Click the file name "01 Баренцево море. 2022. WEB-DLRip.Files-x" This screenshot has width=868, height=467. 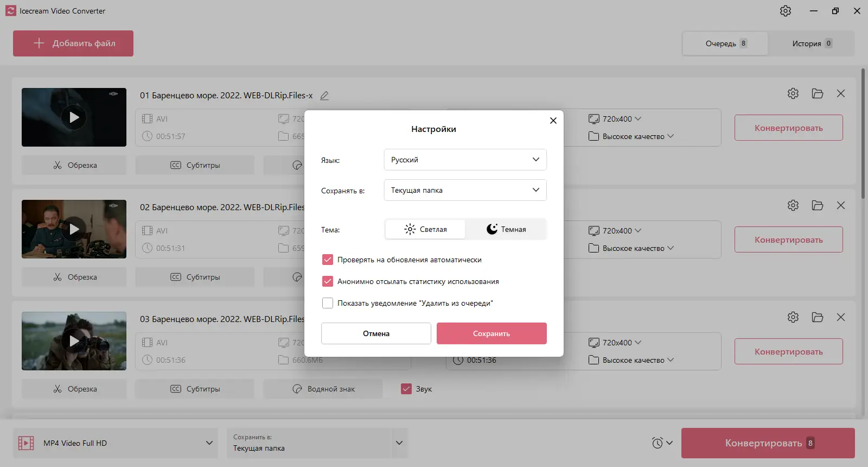click(x=226, y=96)
